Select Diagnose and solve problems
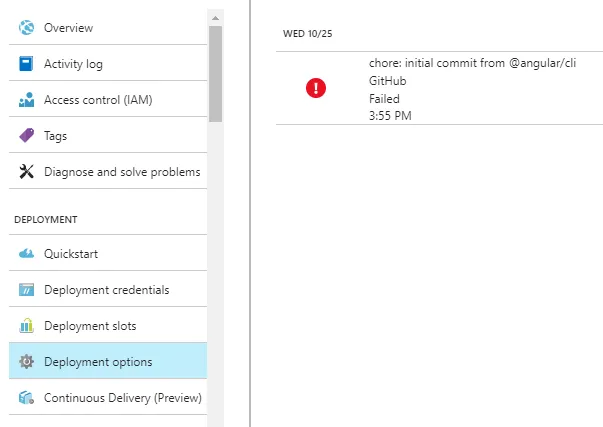 click(x=122, y=172)
